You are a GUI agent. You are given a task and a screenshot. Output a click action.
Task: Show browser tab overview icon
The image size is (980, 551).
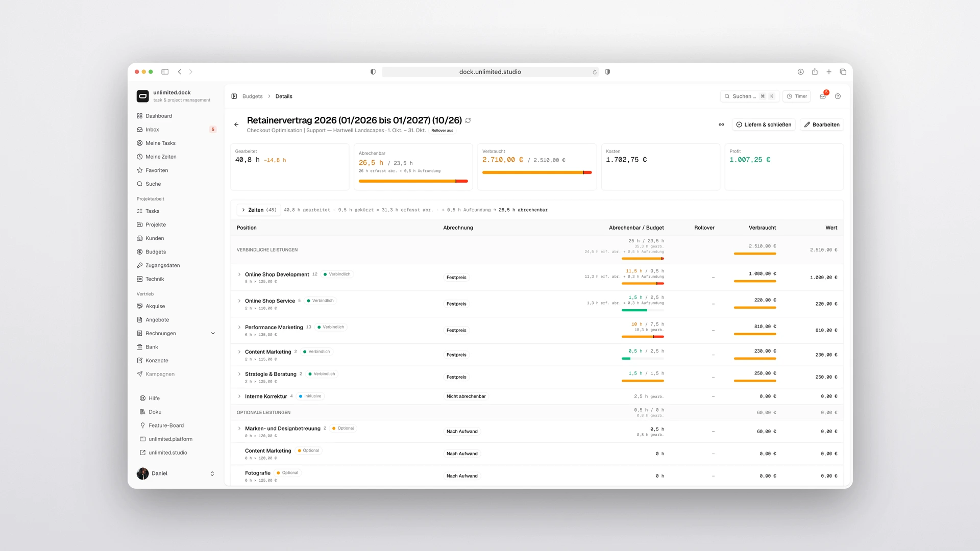click(843, 72)
